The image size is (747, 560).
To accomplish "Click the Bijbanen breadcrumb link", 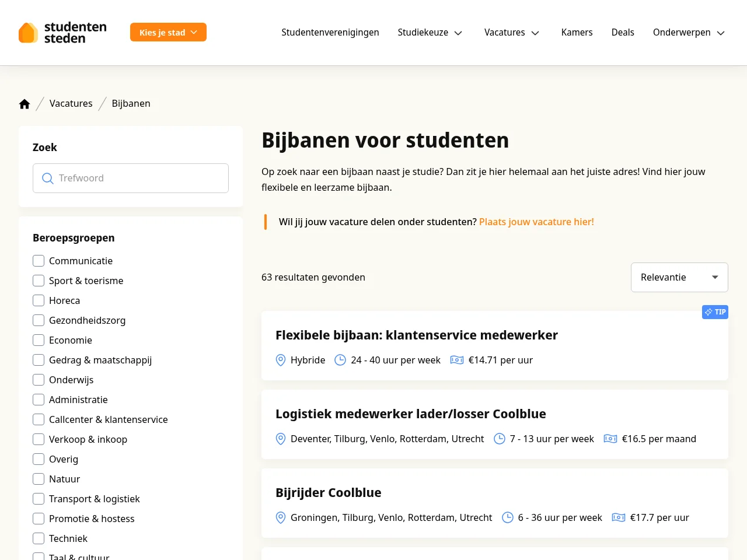I will 131,104.
